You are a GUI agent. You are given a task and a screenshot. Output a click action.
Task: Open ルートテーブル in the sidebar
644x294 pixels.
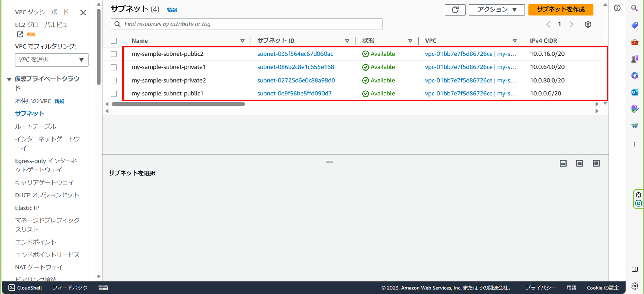[36, 126]
